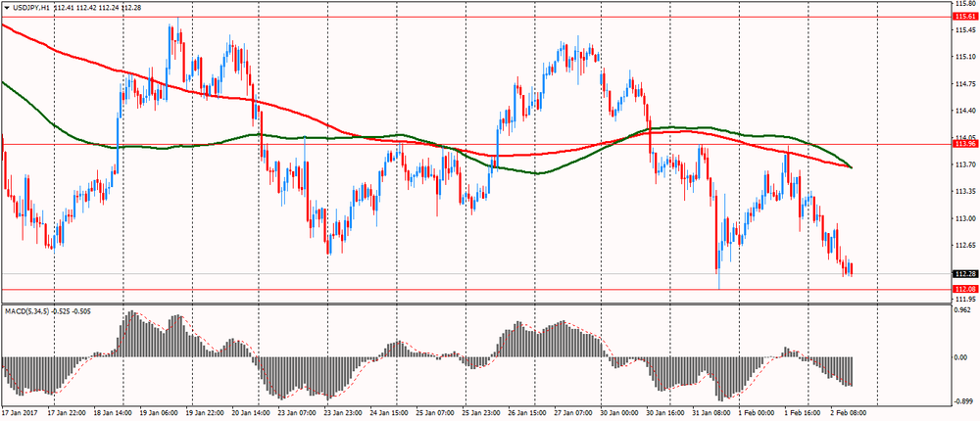This screenshot has width=980, height=421.
Task: Click the 25 Jan 07:00 time label
Action: click(433, 413)
